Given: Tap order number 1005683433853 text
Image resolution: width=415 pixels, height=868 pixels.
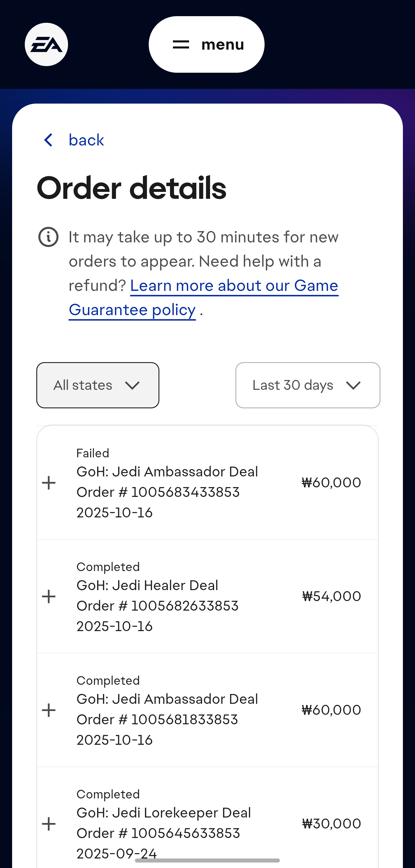Looking at the screenshot, I should [158, 492].
